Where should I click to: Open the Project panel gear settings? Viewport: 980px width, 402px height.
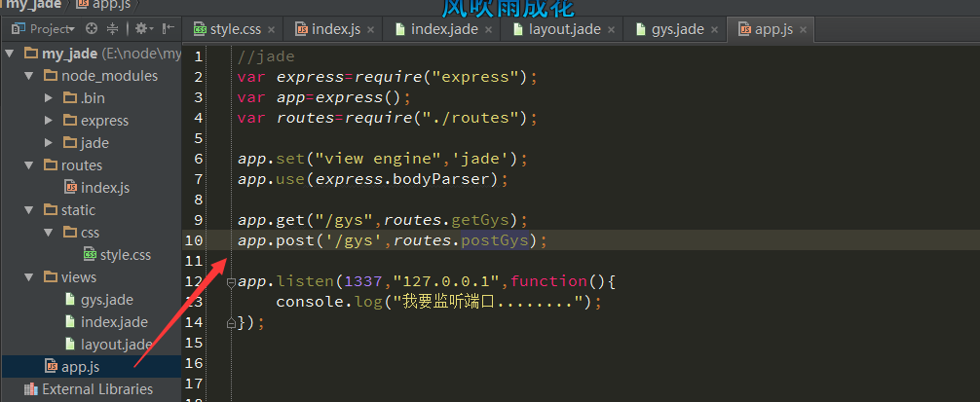pyautogui.click(x=142, y=29)
